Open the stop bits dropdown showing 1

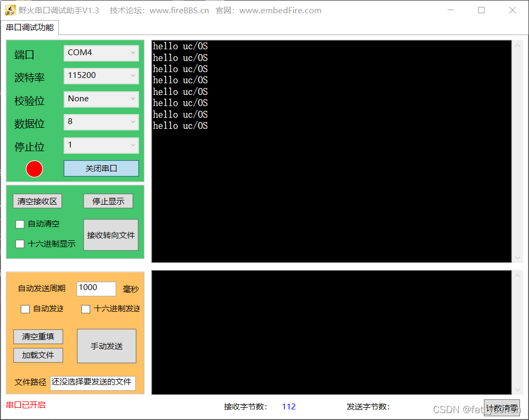pos(101,145)
